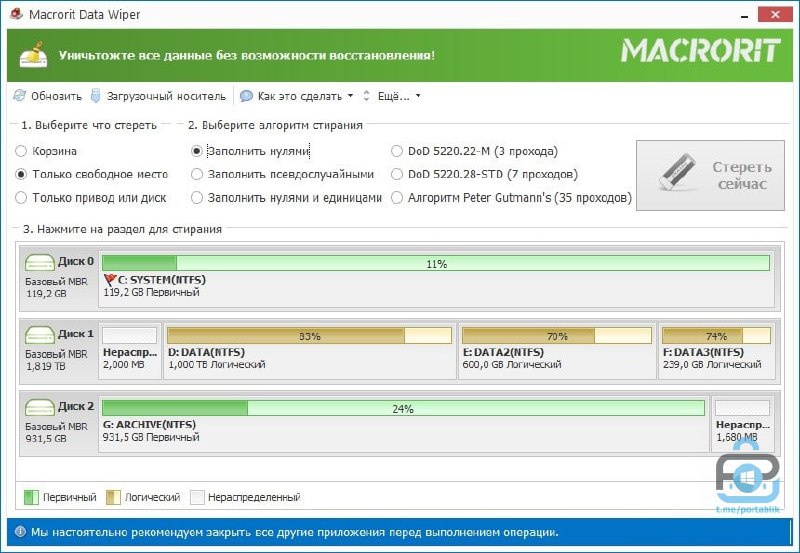Click the Загрузочный носитель toolbar label
The image size is (800, 553).
[x=166, y=96]
